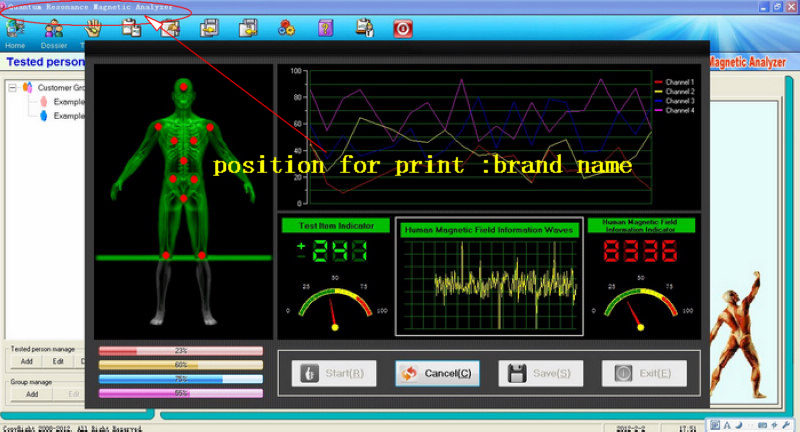Click the blue 75% progress bar
The image size is (800, 432).
pos(181,379)
